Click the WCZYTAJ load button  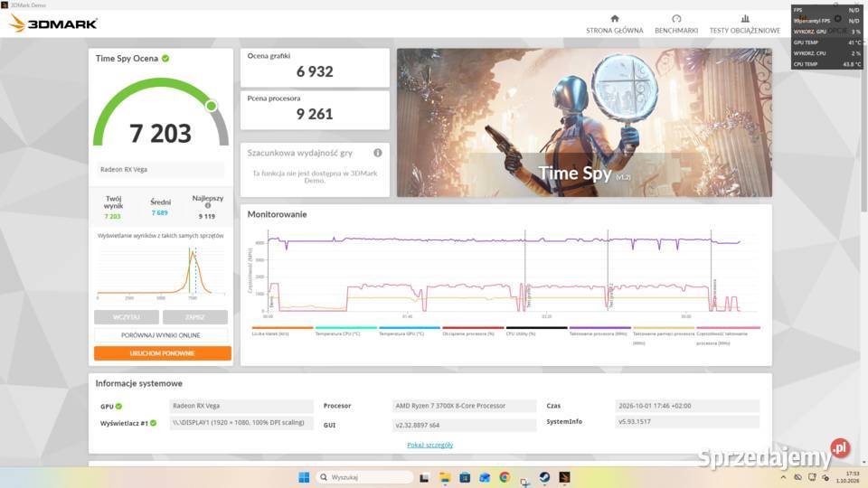(x=127, y=317)
